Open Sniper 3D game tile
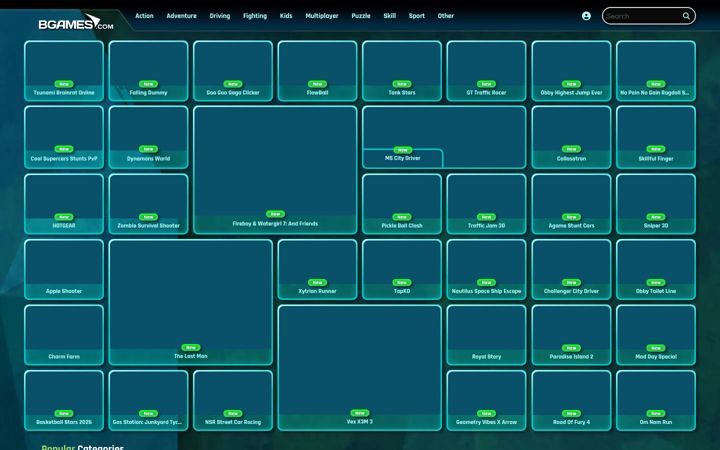The image size is (720, 450). point(656,204)
